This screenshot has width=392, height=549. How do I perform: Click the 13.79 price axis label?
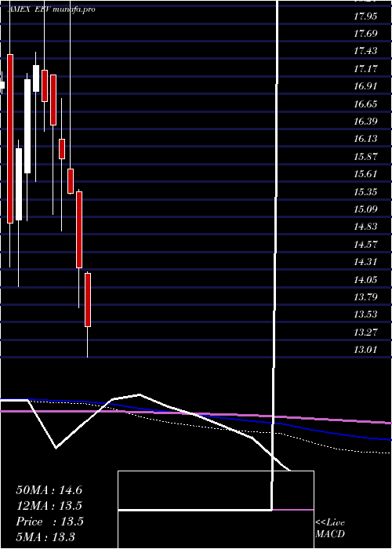365,297
